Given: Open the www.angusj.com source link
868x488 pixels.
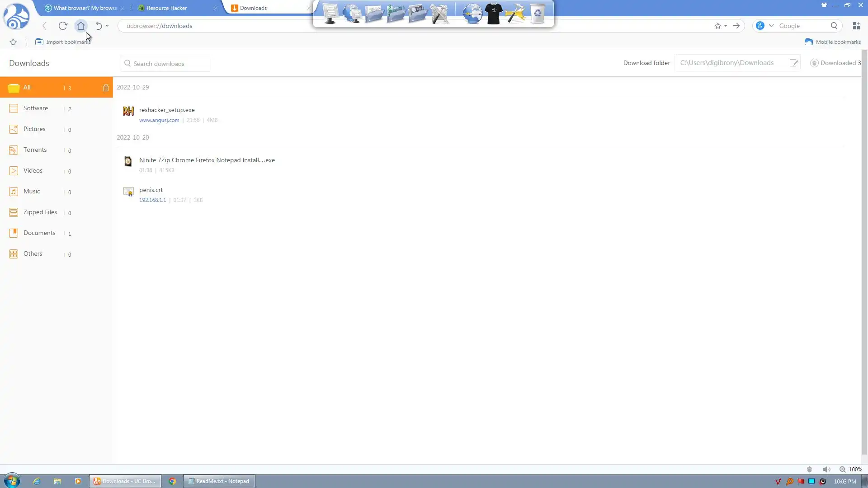Looking at the screenshot, I should point(159,120).
